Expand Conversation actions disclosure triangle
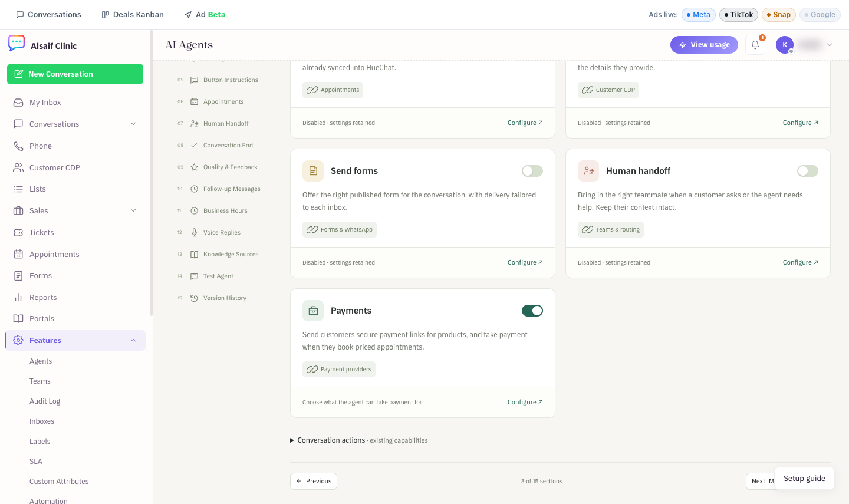The image size is (849, 504). 292,441
